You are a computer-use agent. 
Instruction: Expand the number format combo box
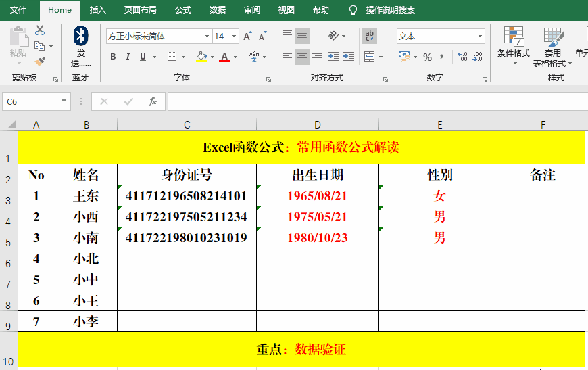[x=481, y=37]
